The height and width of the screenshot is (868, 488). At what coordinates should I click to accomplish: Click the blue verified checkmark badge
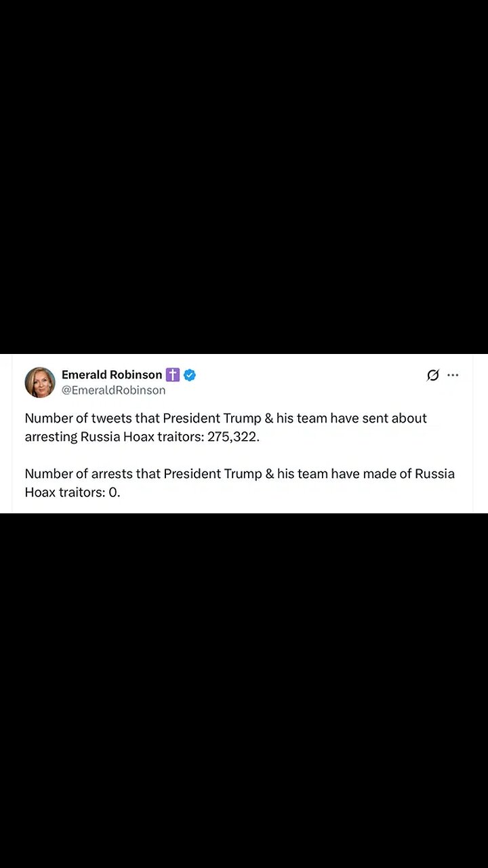click(x=190, y=374)
